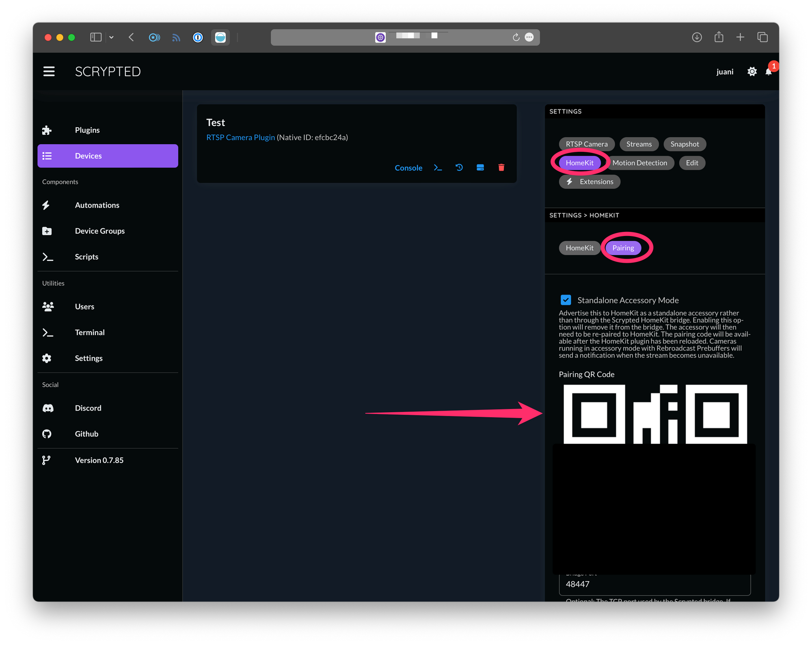Select the HomeKit tab under Settings
Screen dimensions: 812x645
pyautogui.click(x=579, y=163)
